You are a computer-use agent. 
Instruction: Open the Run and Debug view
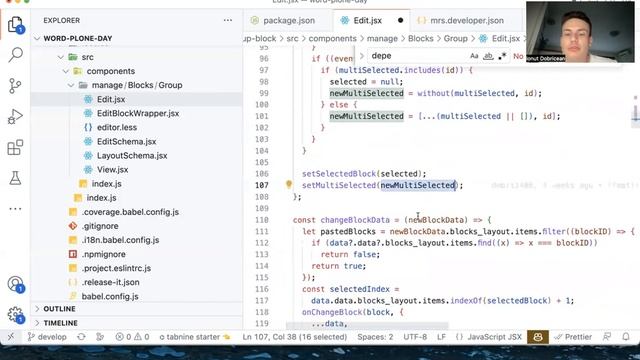[15, 117]
